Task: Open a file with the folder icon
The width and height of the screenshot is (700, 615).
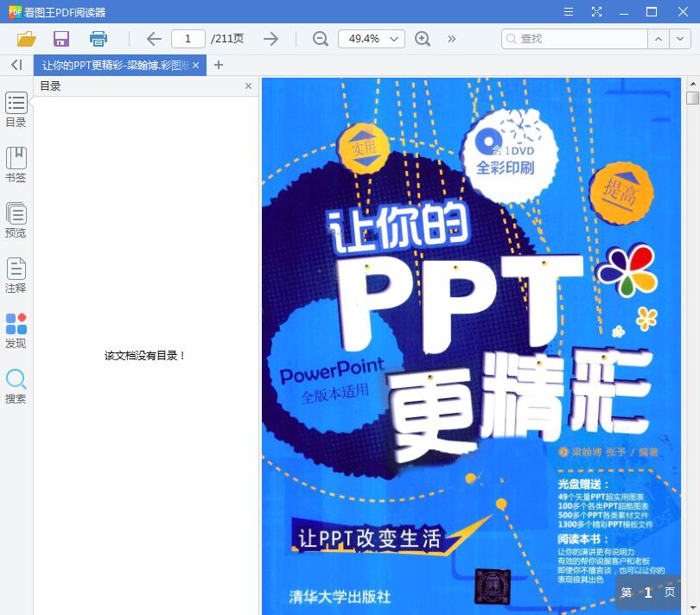Action: click(x=26, y=39)
